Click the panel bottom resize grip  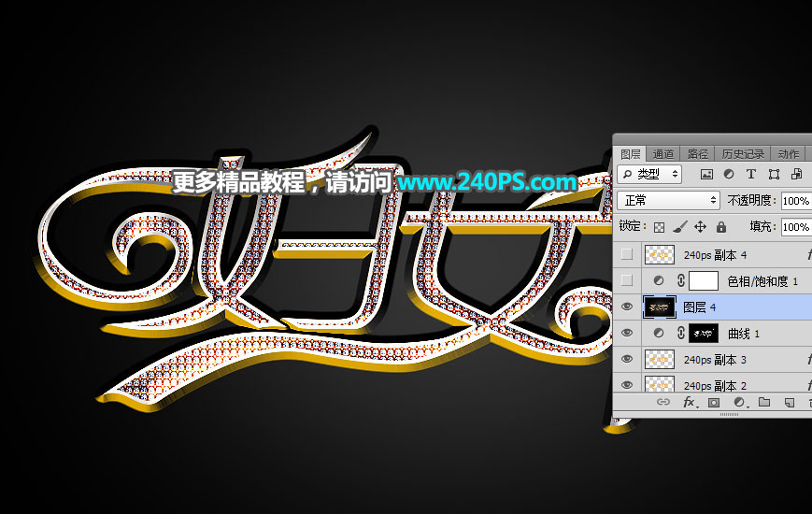pyautogui.click(x=729, y=415)
